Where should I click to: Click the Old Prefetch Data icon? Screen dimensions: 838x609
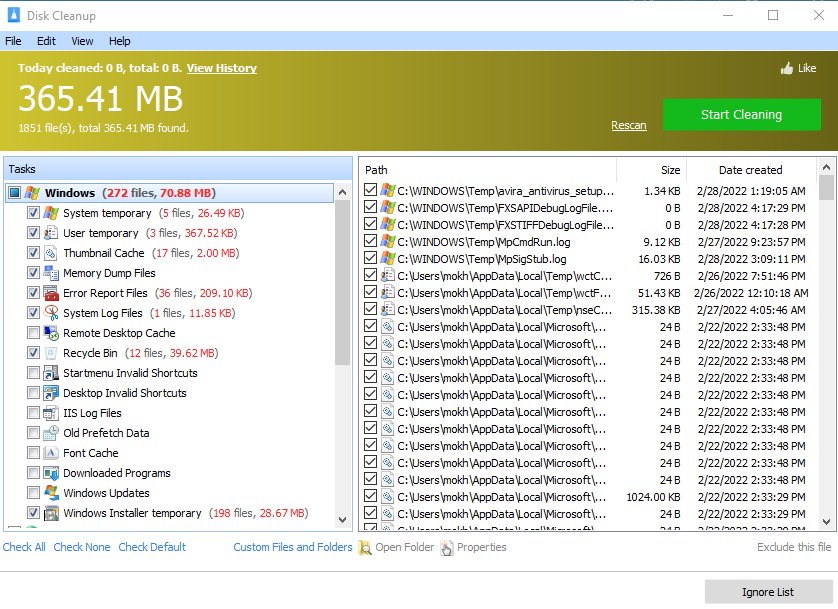pos(51,433)
